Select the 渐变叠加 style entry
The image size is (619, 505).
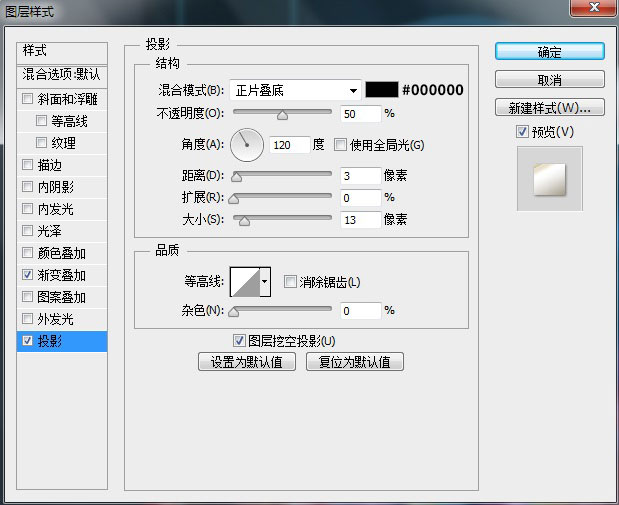click(62, 275)
